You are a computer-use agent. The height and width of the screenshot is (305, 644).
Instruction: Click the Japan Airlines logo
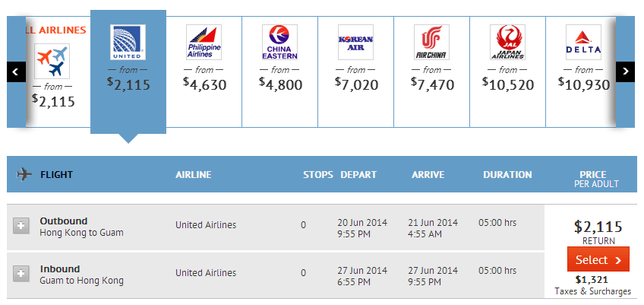pyautogui.click(x=507, y=42)
